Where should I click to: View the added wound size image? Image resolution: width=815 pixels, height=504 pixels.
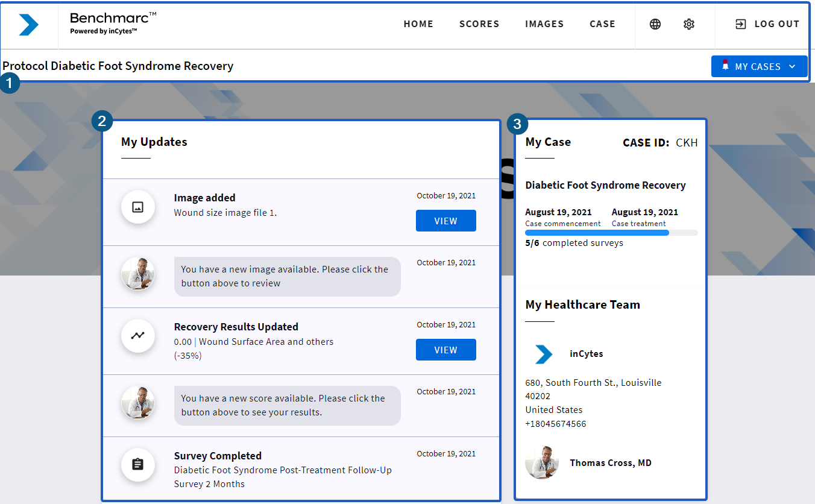point(446,221)
